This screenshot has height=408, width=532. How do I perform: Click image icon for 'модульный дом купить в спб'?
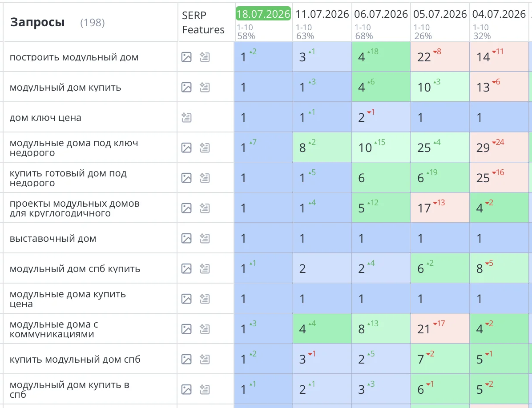point(186,389)
